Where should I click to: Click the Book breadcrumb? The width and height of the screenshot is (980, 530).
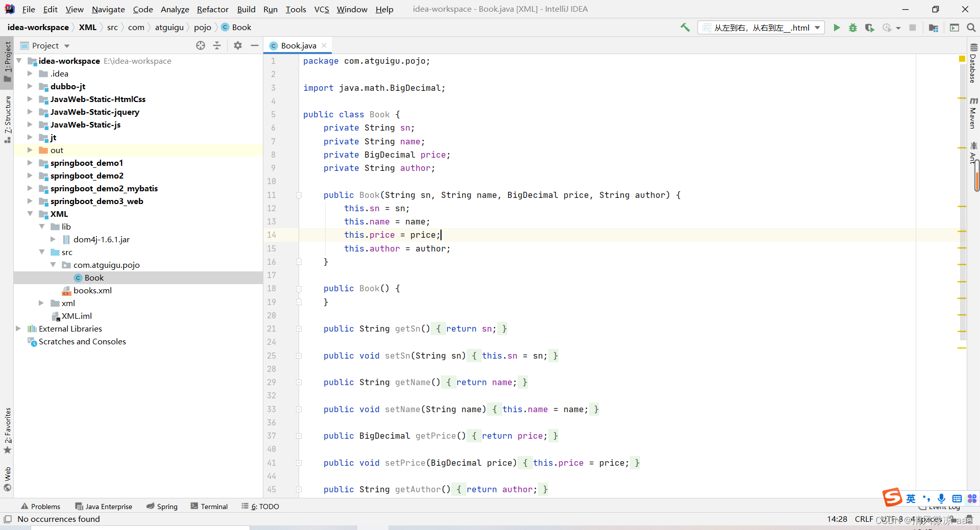pos(236,28)
